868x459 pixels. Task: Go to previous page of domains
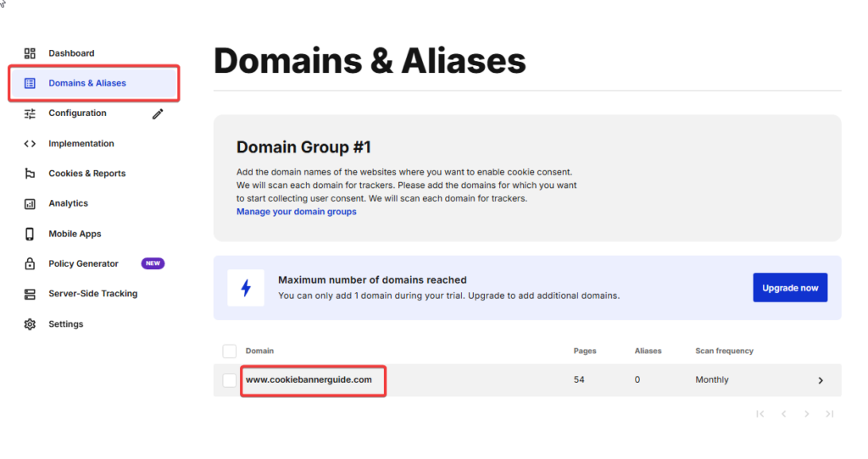pos(784,413)
